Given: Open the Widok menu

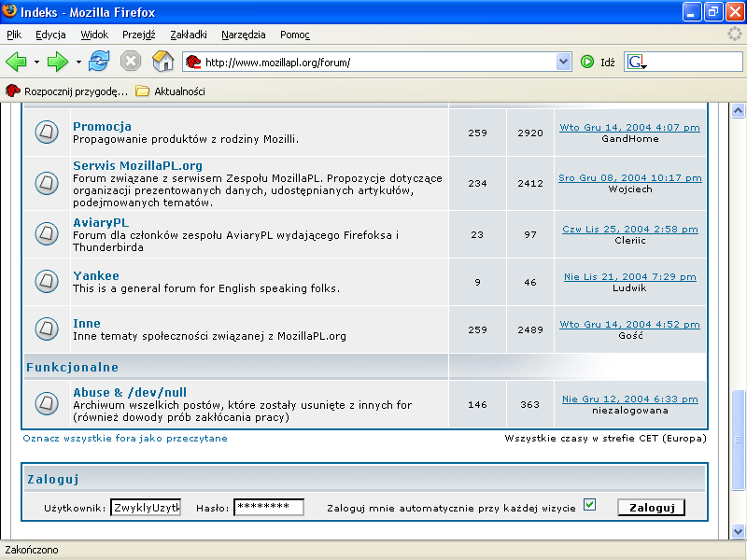Looking at the screenshot, I should tap(94, 35).
